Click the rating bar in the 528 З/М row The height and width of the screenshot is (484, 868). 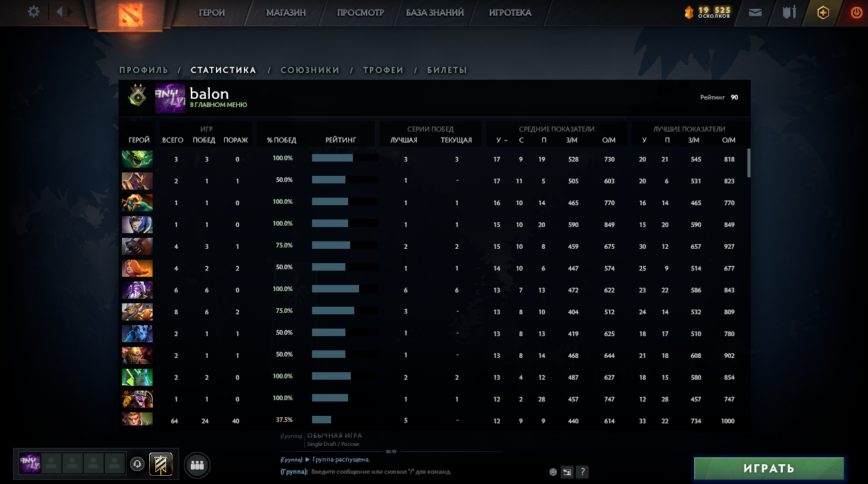[345, 158]
